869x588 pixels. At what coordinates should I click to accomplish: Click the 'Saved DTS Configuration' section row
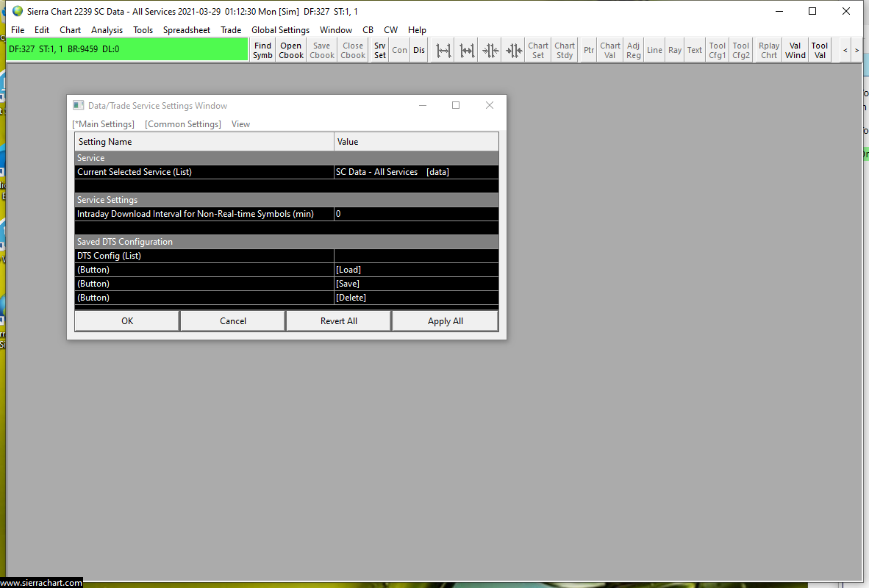pyautogui.click(x=287, y=242)
